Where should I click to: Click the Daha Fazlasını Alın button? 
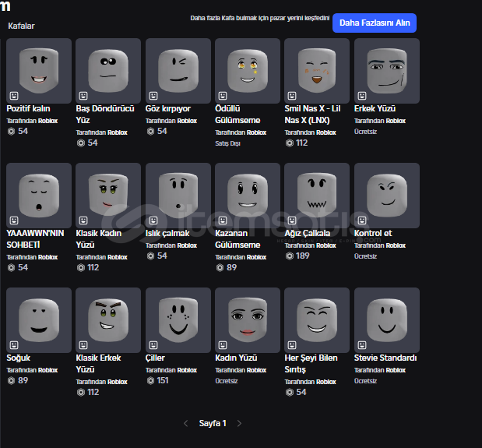click(x=374, y=23)
